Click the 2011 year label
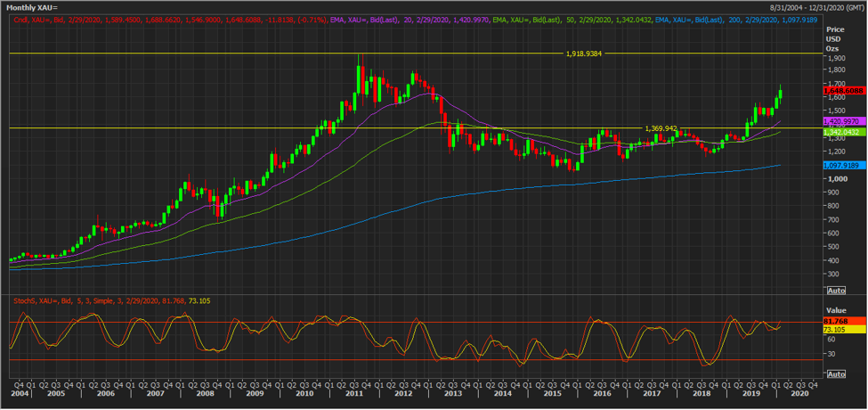 [353, 393]
